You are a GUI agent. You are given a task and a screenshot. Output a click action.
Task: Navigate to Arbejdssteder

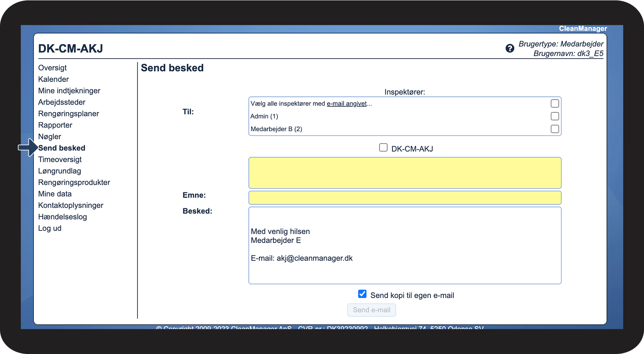[62, 102]
